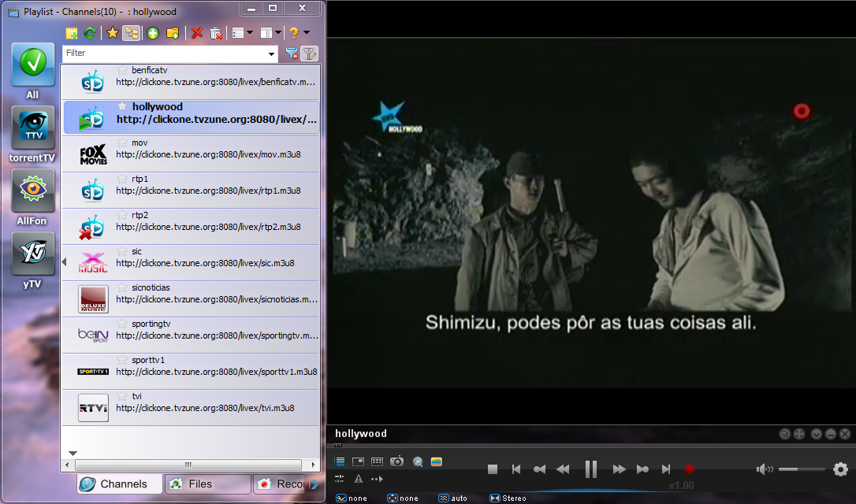The image size is (856, 504).
Task: Click the warning triangle icon
Action: pyautogui.click(x=359, y=479)
